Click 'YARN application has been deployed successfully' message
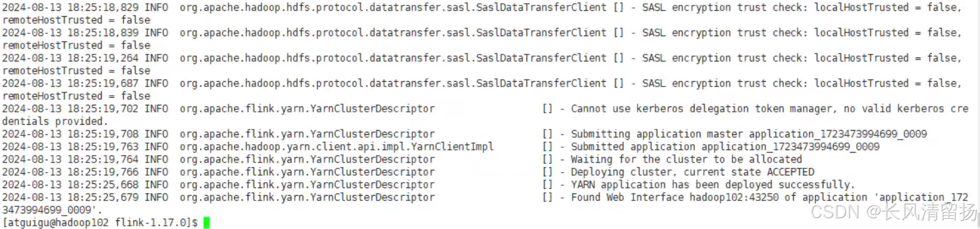This screenshot has height=229, width=980. [713, 184]
